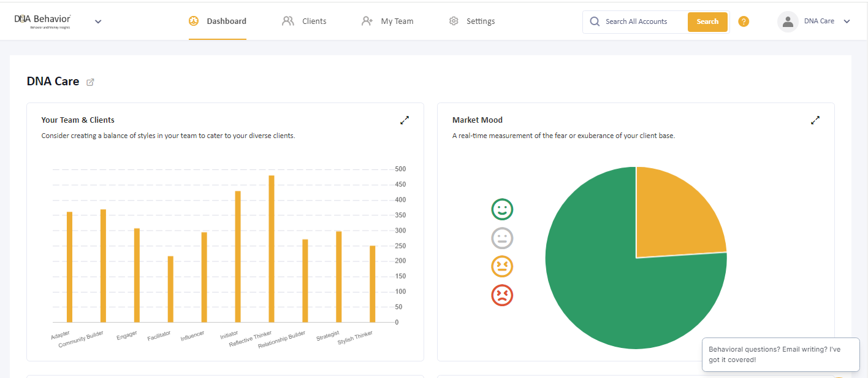Click the Reflective Thinker bar in chart
868x378 pixels.
tap(272, 249)
